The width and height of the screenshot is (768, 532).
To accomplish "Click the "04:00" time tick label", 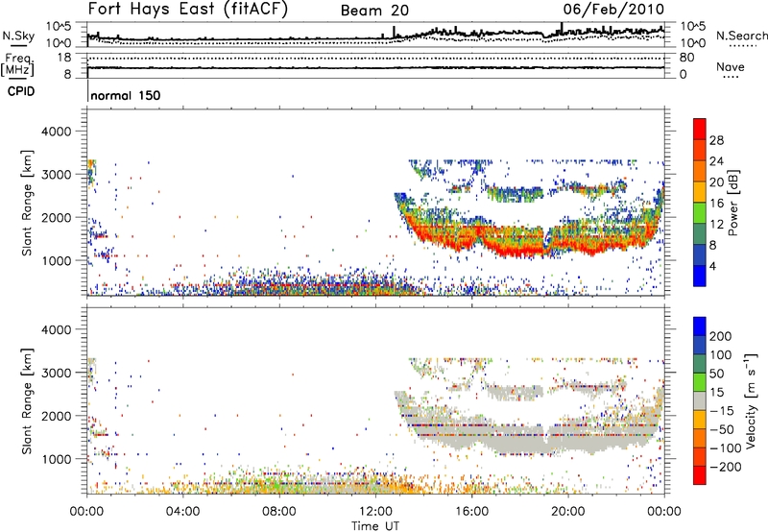I will coord(183,512).
